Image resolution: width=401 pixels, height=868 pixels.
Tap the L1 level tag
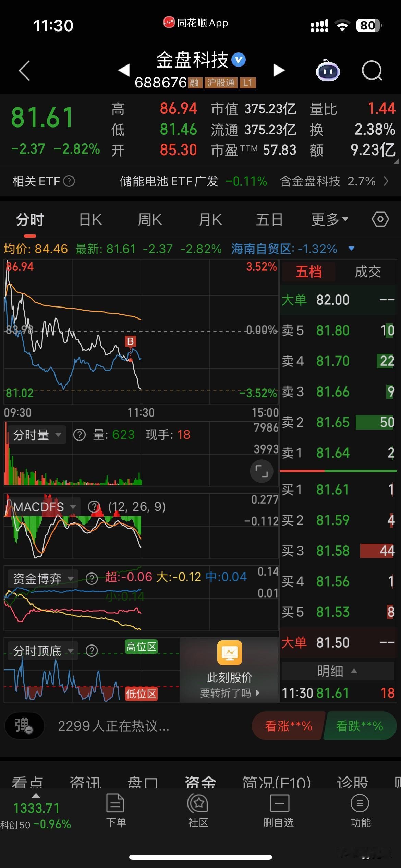(x=247, y=83)
